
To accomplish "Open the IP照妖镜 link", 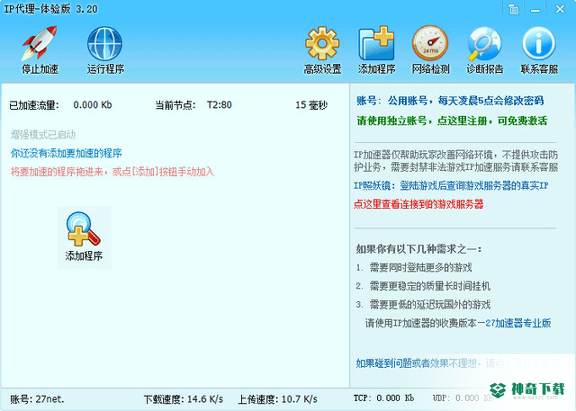I will (x=451, y=186).
